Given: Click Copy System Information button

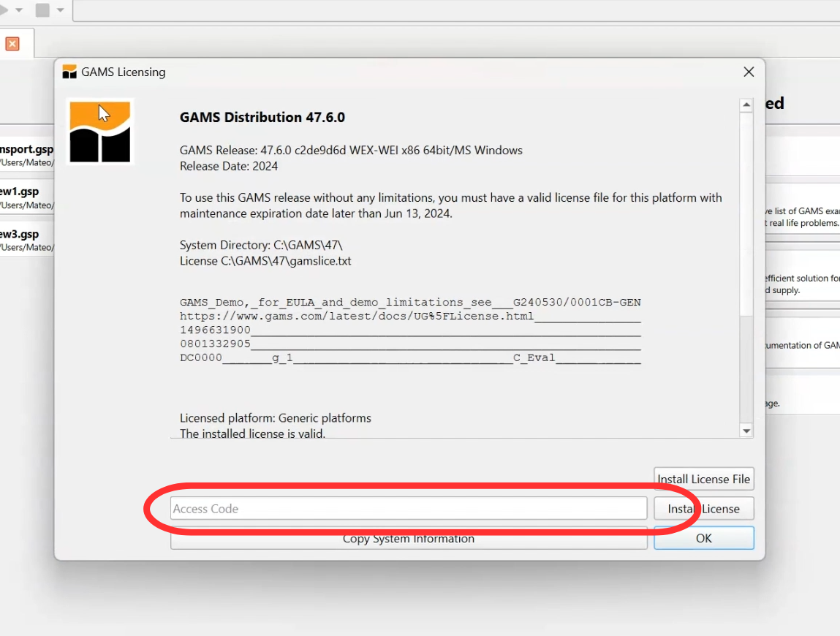Looking at the screenshot, I should pos(408,539).
